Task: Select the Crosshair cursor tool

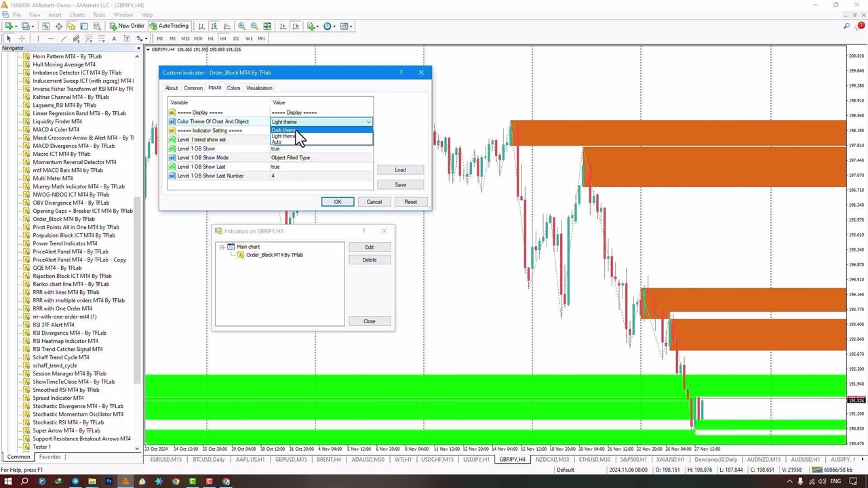Action: click(22, 39)
